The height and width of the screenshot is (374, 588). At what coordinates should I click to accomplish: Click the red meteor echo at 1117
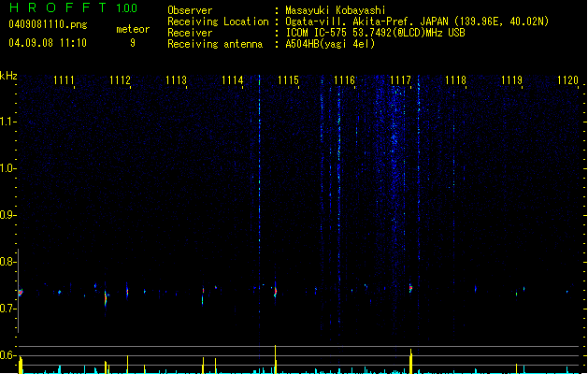click(x=410, y=288)
